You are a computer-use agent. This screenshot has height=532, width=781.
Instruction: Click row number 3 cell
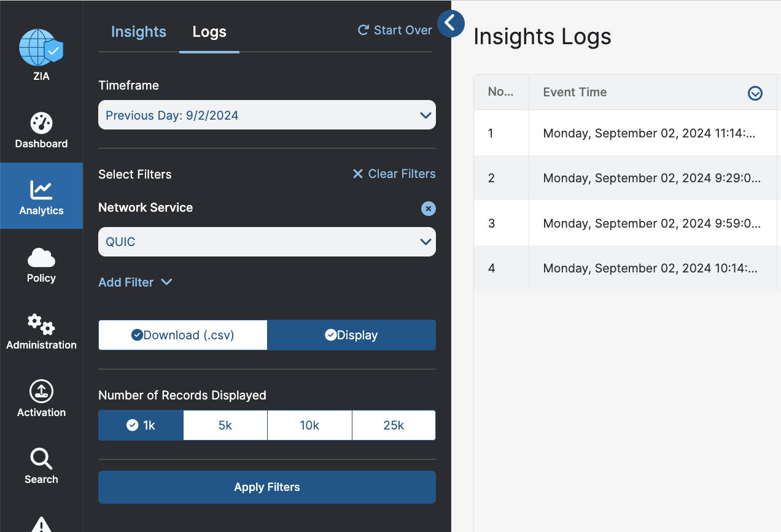pyautogui.click(x=501, y=223)
